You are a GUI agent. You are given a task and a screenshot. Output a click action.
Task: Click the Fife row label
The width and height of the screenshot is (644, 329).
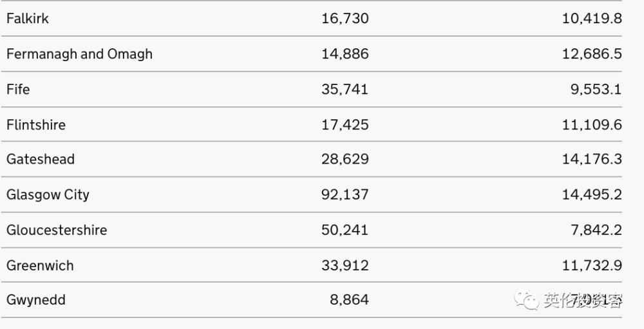tap(18, 89)
